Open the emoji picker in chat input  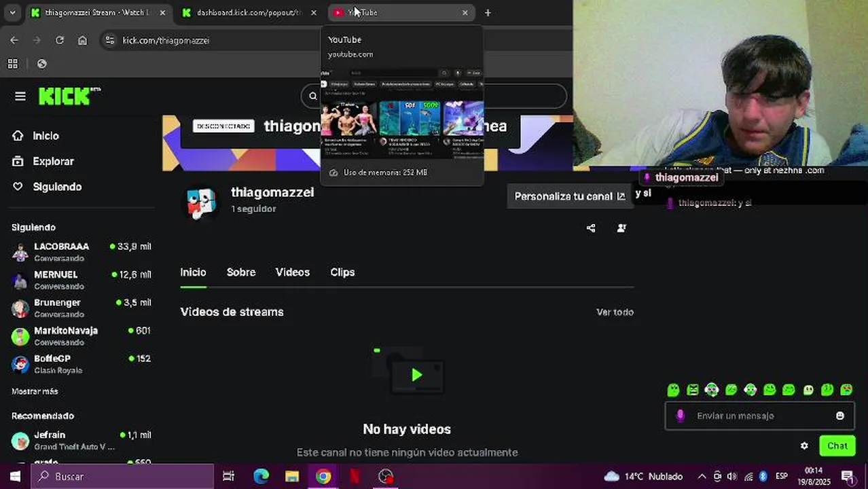(840, 416)
